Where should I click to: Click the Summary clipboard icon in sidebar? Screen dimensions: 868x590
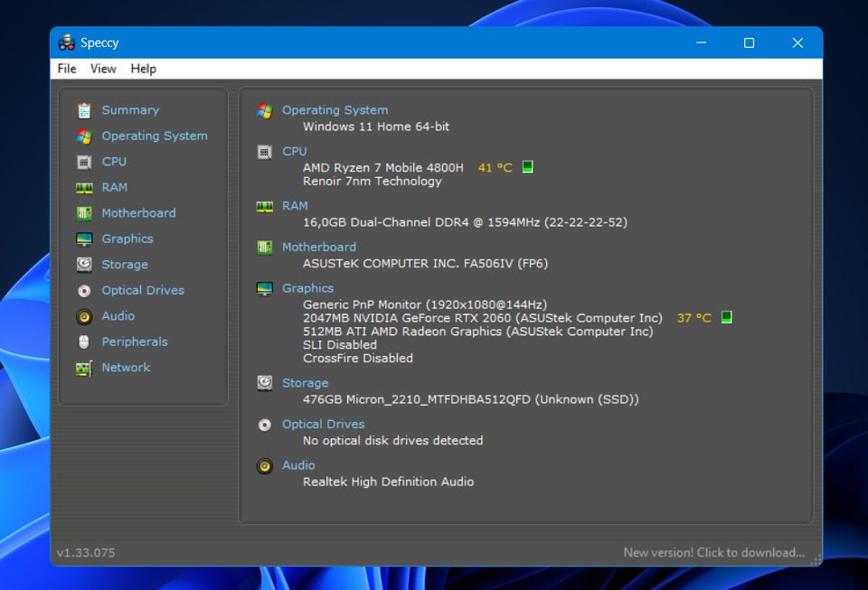point(84,110)
